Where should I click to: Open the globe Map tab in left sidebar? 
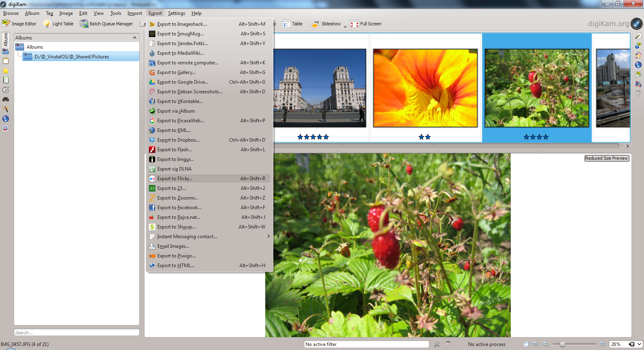tap(6, 119)
